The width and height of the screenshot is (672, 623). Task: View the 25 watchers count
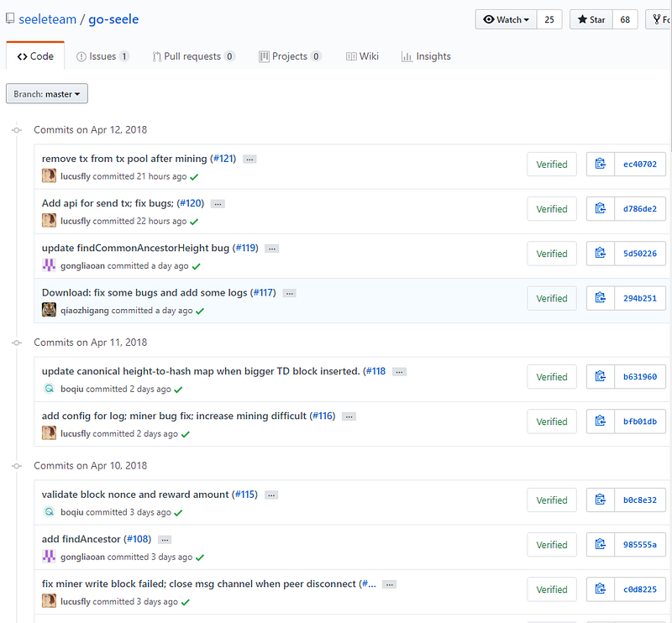point(549,19)
